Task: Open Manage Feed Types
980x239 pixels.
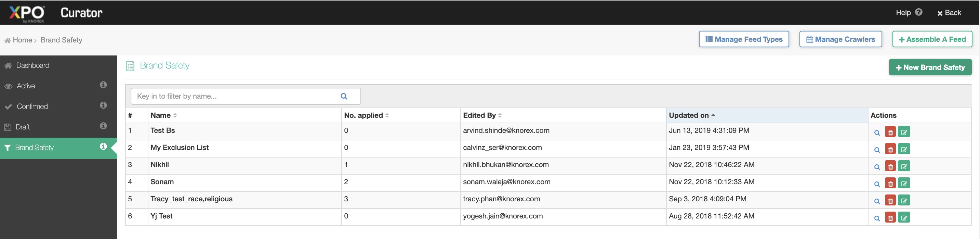Action: [743, 39]
